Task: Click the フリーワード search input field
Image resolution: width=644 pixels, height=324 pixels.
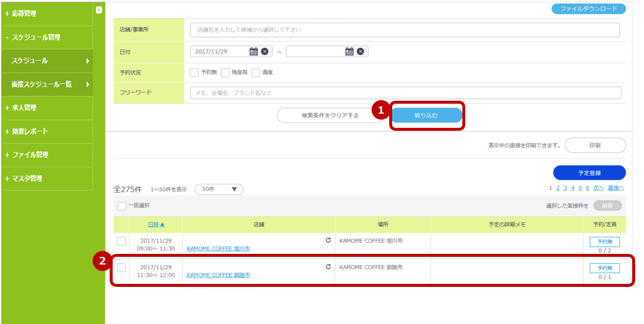Action: pos(405,93)
